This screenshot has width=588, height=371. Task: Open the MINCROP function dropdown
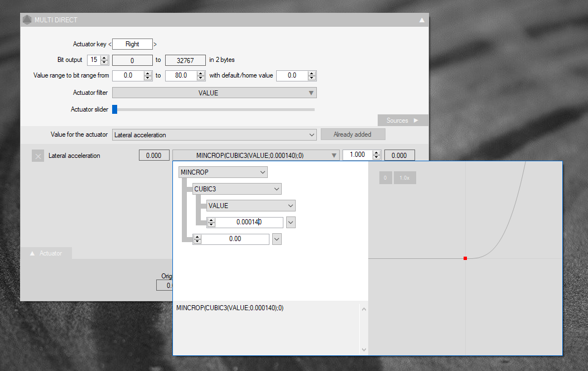click(x=223, y=172)
